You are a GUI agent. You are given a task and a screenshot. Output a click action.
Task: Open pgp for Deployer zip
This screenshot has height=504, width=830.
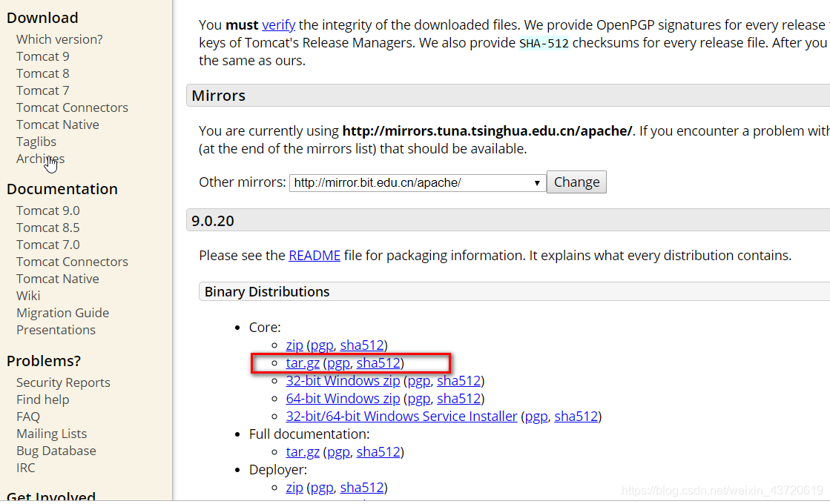tap(322, 488)
